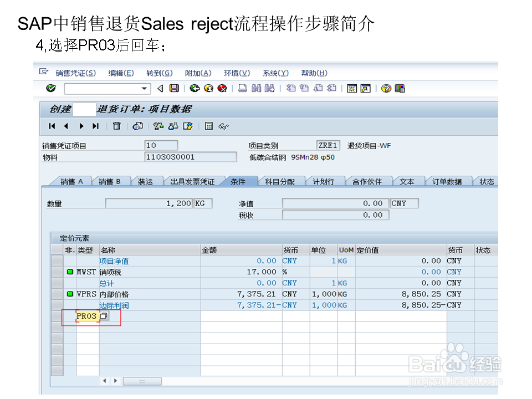Cancel using the red X icon
The width and height of the screenshot is (532, 399).
coord(222,89)
